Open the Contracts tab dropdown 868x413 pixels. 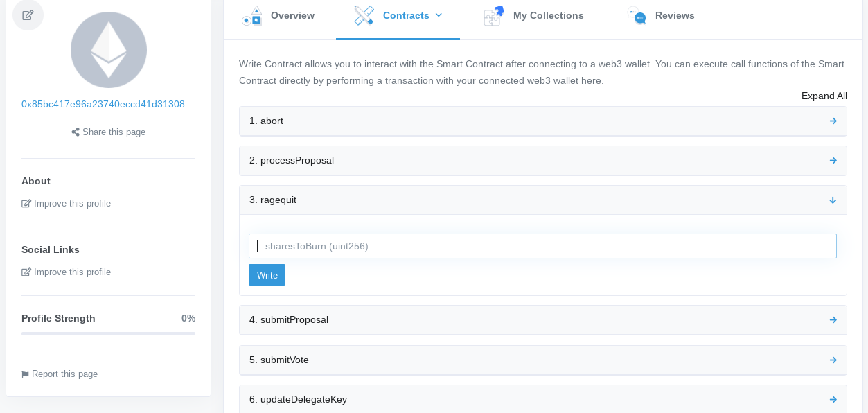coord(439,15)
